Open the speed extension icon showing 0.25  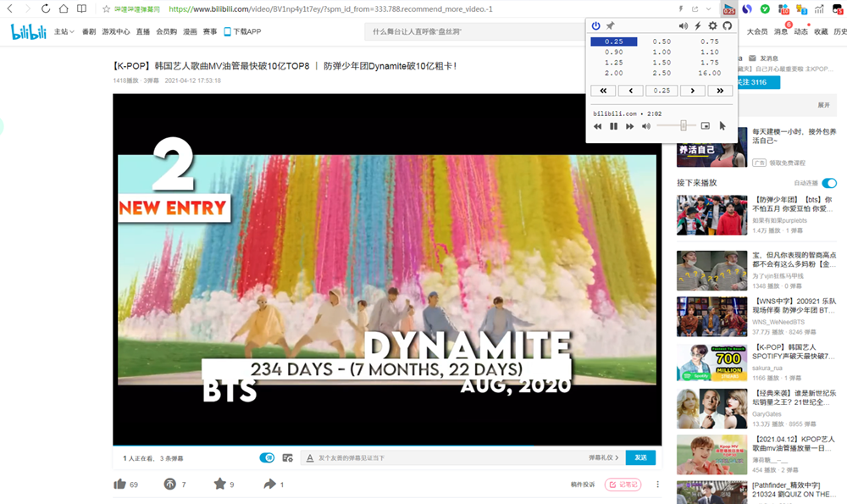729,8
